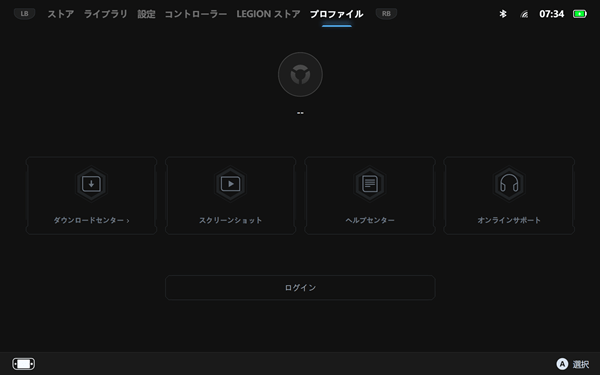Click the 07:34 clock

(551, 14)
